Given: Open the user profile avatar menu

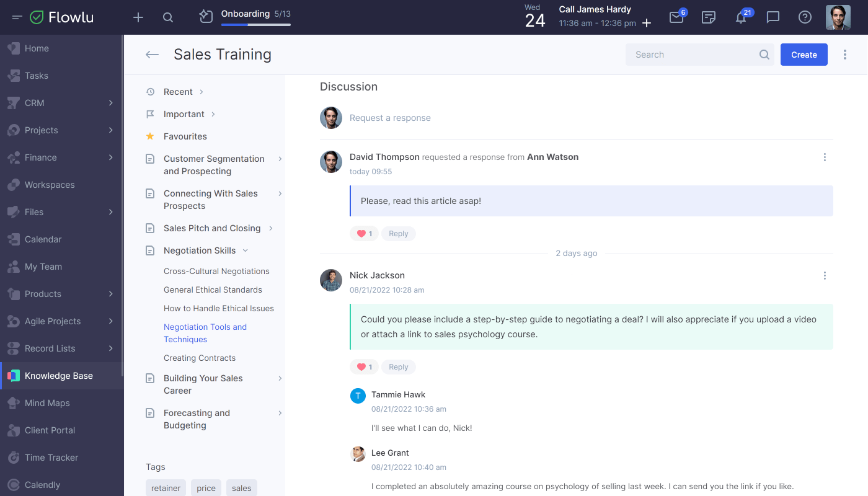Looking at the screenshot, I should pyautogui.click(x=838, y=17).
